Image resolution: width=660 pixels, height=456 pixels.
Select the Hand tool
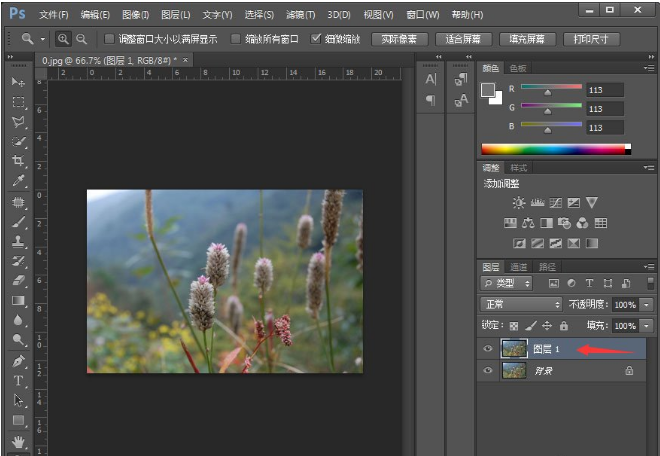[18, 441]
